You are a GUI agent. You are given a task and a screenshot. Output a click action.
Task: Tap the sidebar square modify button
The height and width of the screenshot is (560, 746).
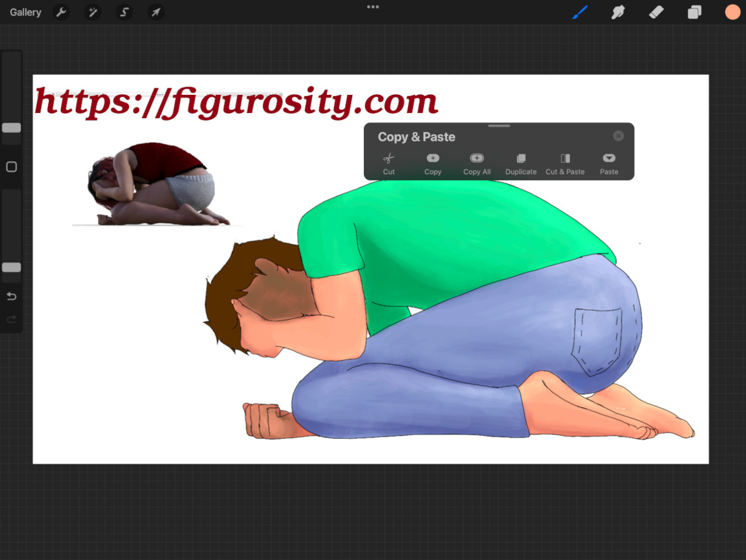(11, 167)
